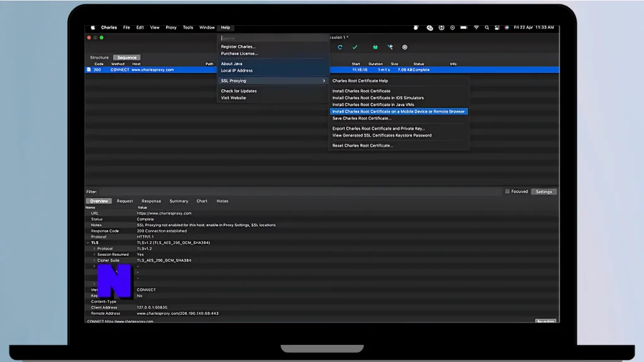
Task: Open the View menu
Action: click(x=155, y=28)
